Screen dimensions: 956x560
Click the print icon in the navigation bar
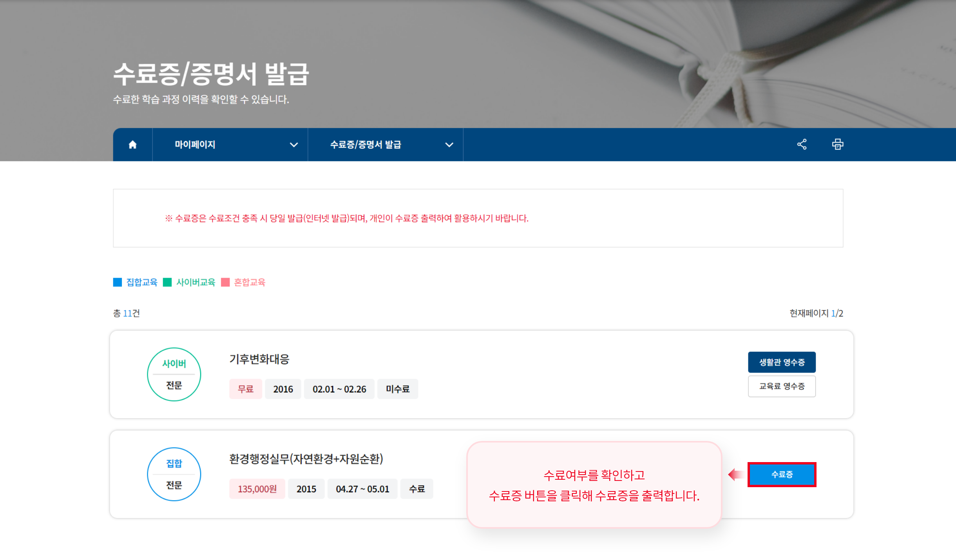(838, 144)
